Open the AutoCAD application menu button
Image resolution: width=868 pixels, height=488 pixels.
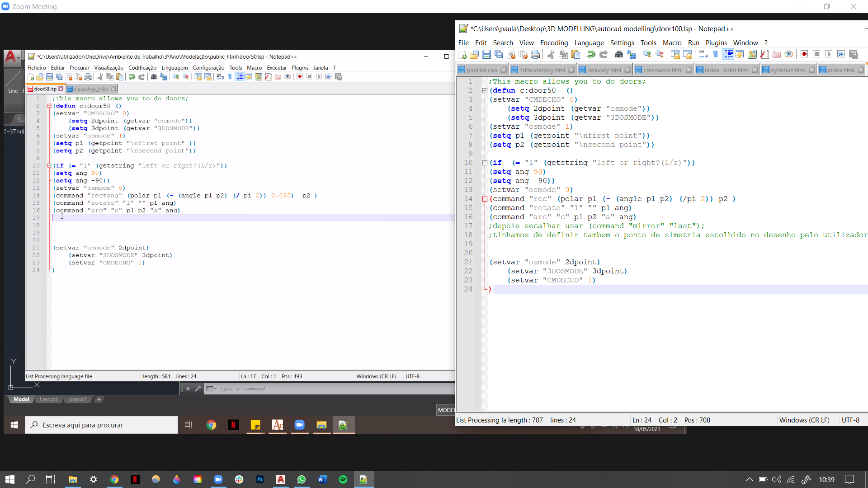click(x=12, y=58)
